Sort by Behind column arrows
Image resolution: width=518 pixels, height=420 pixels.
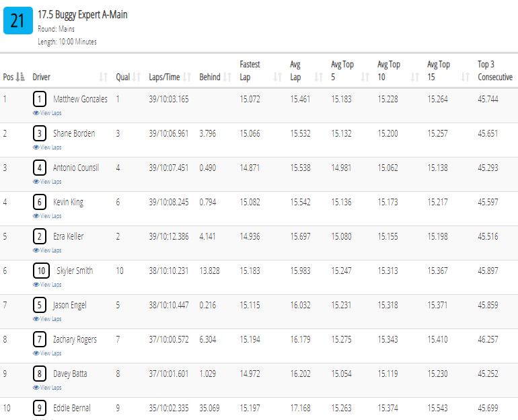click(227, 77)
